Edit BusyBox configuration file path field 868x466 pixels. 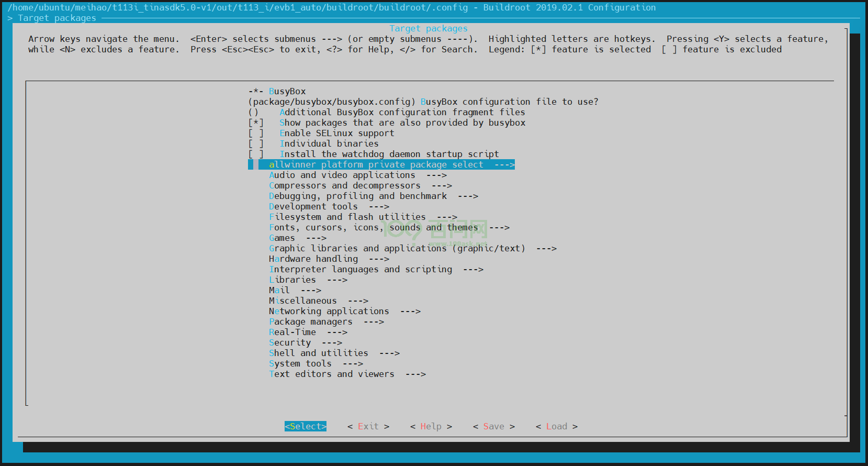coord(332,102)
